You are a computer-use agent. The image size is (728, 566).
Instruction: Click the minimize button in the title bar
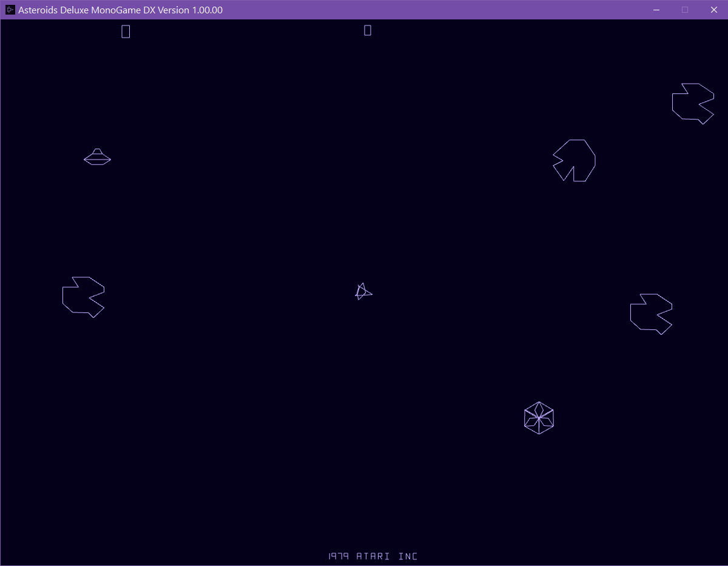click(x=656, y=10)
